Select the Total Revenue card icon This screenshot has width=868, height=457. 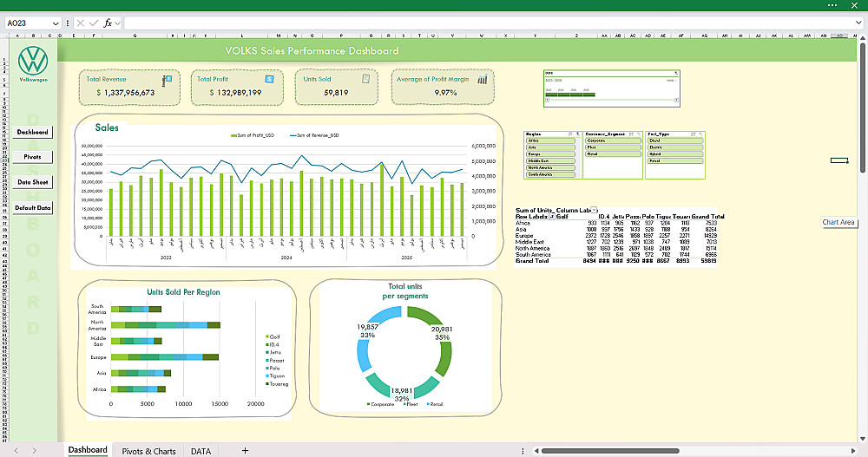coord(168,81)
